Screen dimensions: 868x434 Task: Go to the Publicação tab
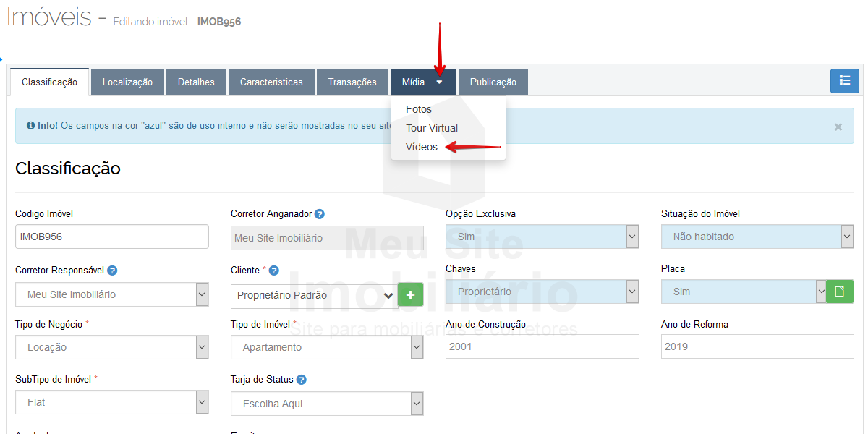coord(493,82)
